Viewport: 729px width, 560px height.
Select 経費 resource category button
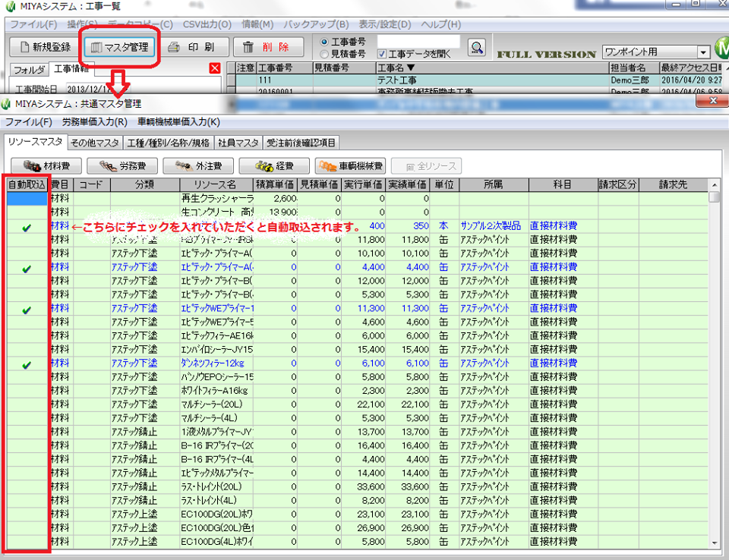click(274, 166)
